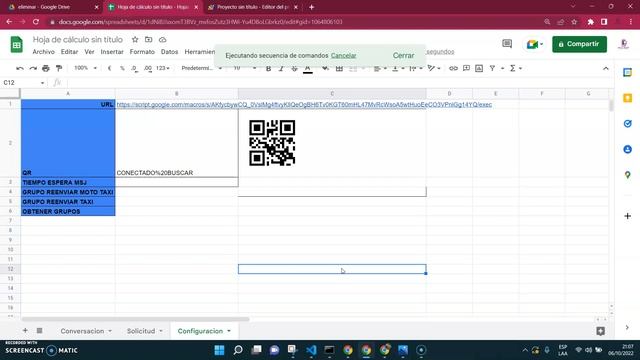Open Explore button at bottom right

pos(600,331)
